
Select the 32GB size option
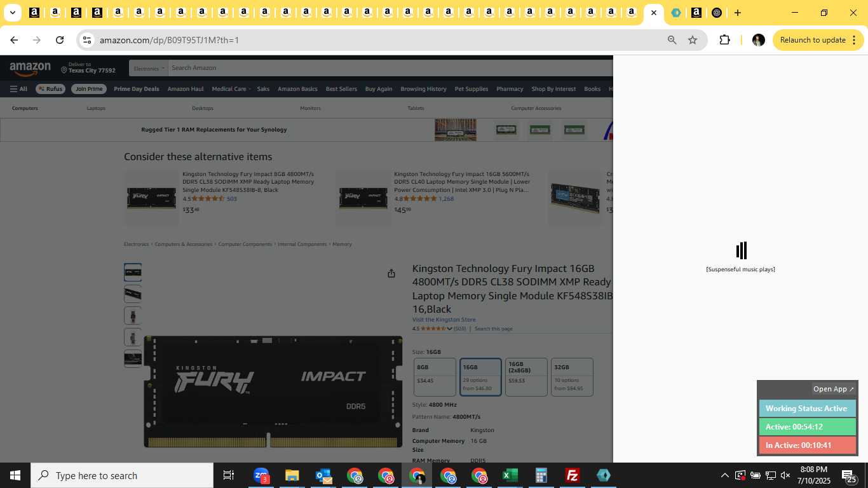[572, 377]
